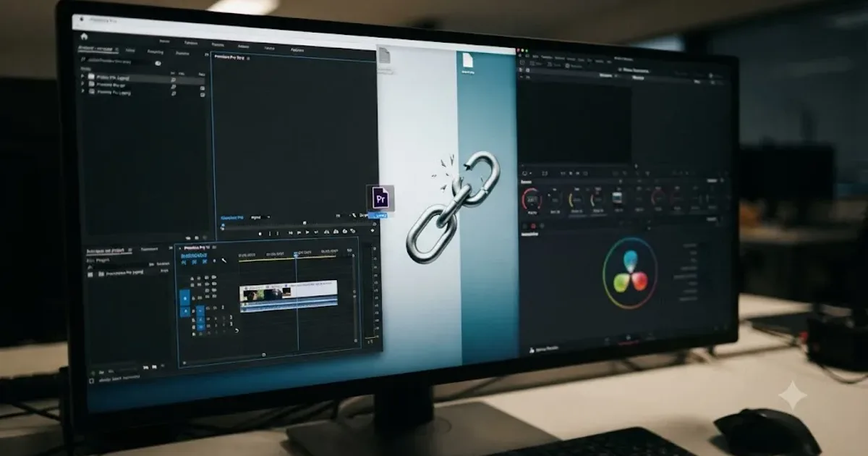Expand the third folder row in Project panel
The image size is (868, 456).
click(82, 93)
